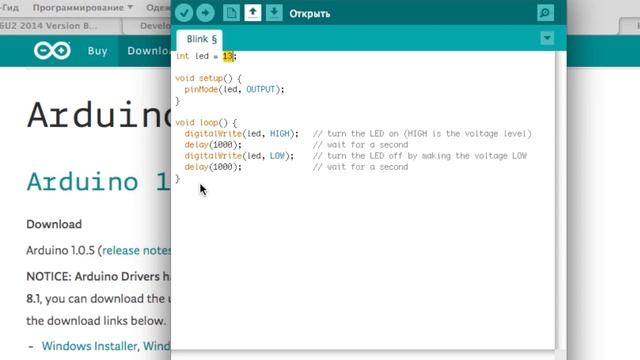Open the Serial Monitor magnifier icon
Screen dimensions: 640x360
[x=545, y=13]
